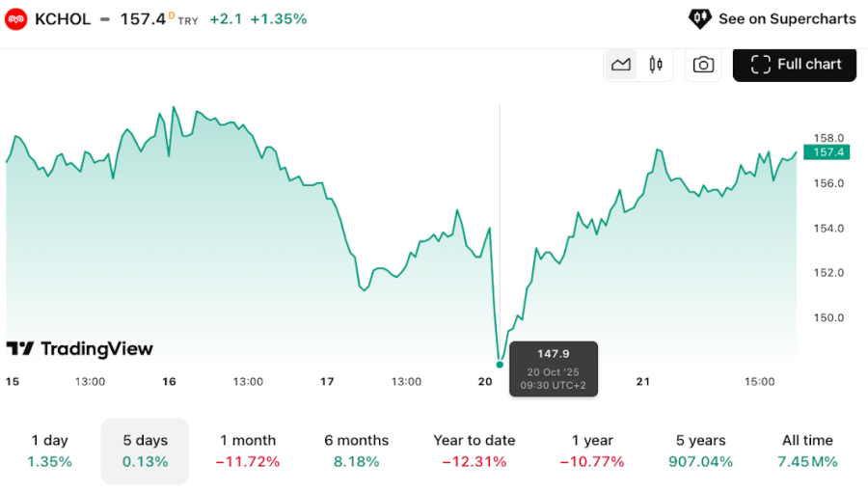Open the Full chart view
Image resolution: width=868 pixels, height=492 pixels.
pyautogui.click(x=795, y=65)
